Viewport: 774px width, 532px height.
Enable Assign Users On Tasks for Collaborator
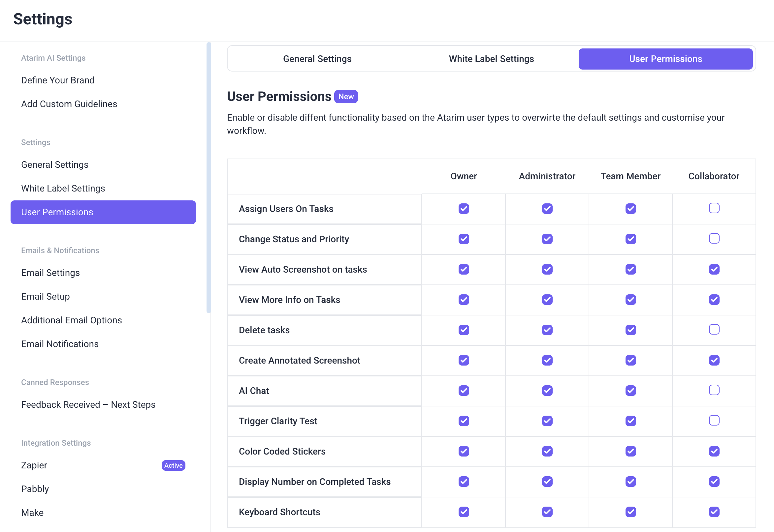point(714,208)
